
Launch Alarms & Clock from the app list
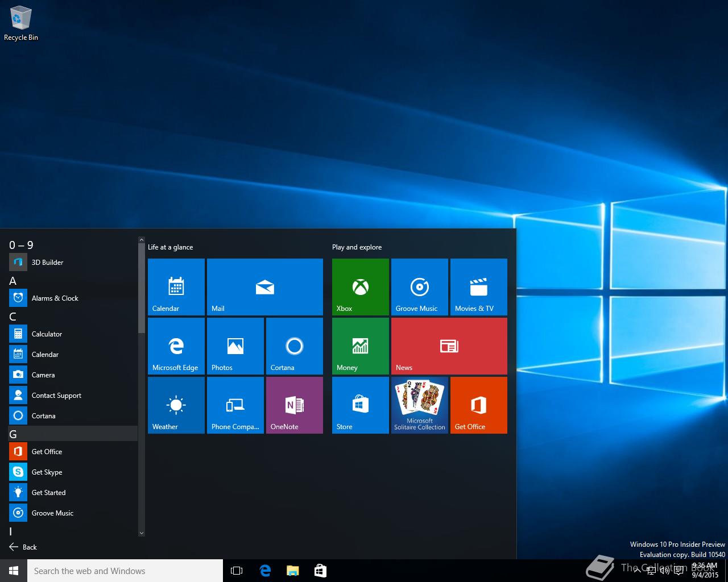73,298
